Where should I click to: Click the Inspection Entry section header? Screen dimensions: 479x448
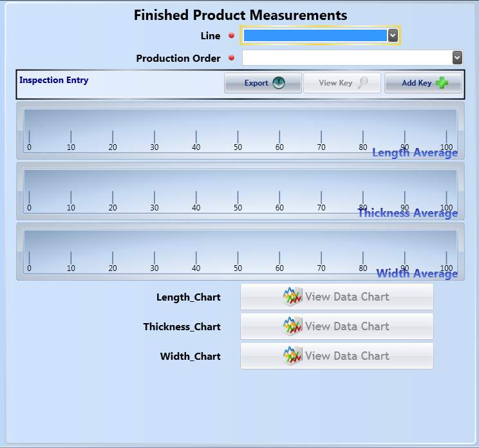54,80
